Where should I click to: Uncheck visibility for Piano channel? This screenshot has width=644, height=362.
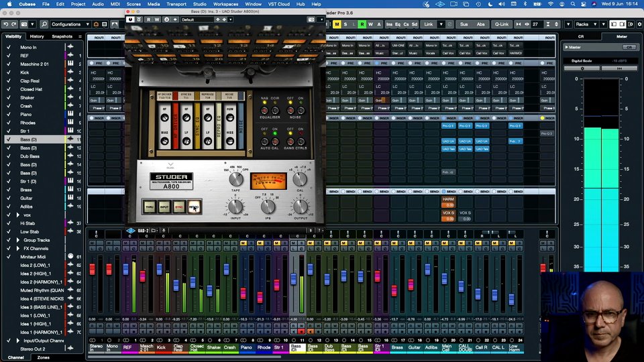(9, 114)
